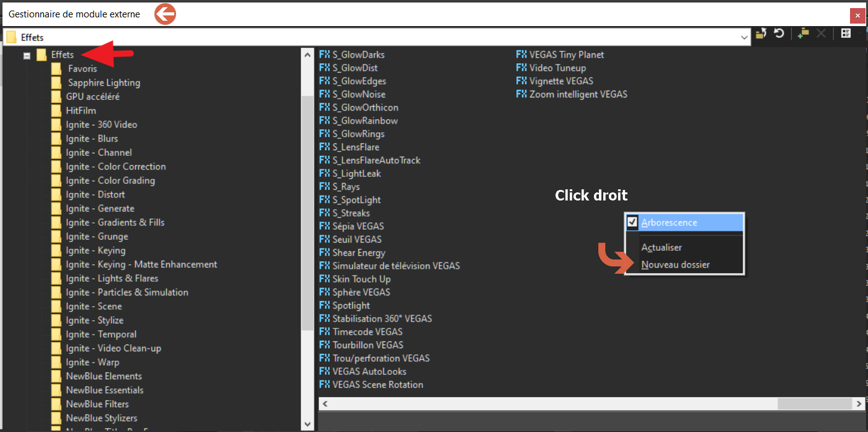Click the effects list horizontal scrollbar thumb
Image resolution: width=868 pixels, height=432 pixels.
814,404
